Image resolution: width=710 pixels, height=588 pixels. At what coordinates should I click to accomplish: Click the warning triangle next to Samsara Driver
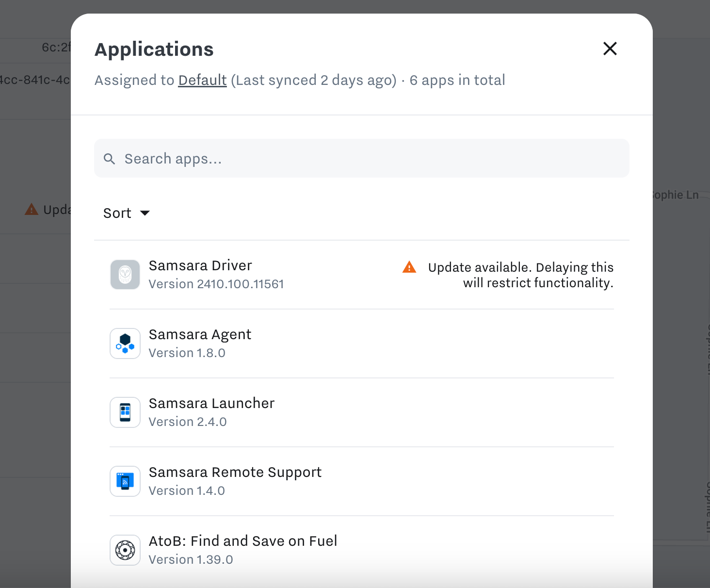(x=410, y=267)
